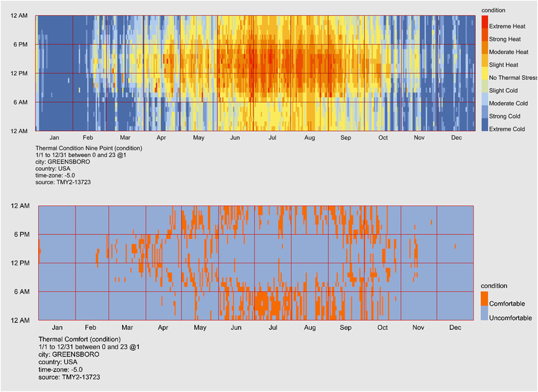Click the condition heading above Comfortable legend
Screen dimensions: 538x392
(x=494, y=286)
